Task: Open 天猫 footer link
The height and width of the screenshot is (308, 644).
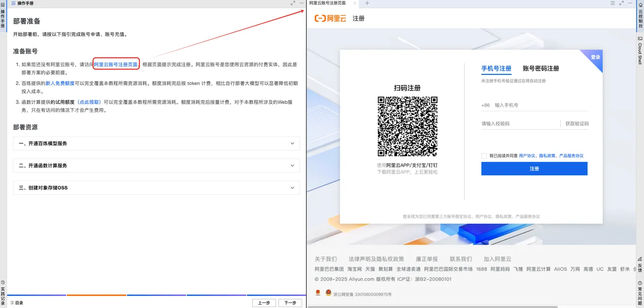Action: pos(370,269)
